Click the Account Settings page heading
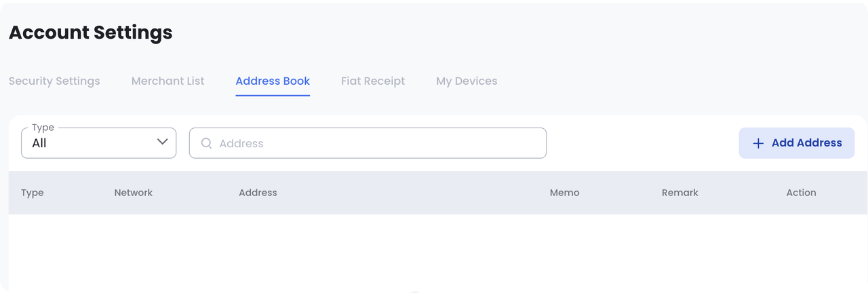Image resolution: width=868 pixels, height=293 pixels. coord(91,33)
